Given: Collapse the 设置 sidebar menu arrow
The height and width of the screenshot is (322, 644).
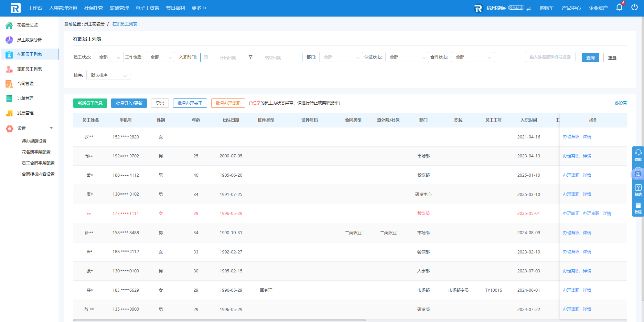Looking at the screenshot, I should (51, 128).
